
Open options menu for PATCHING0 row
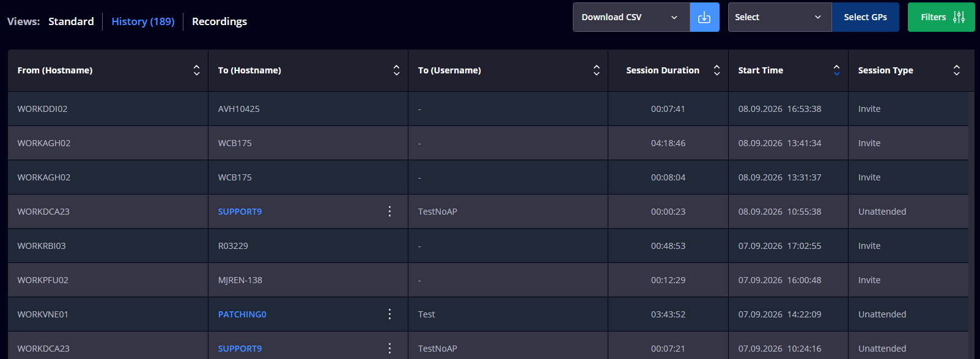(389, 314)
